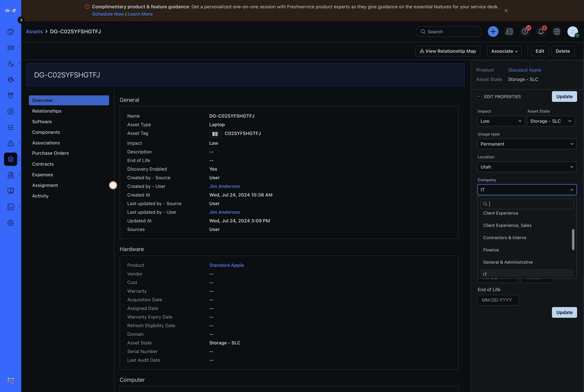Open the help question mark icon
This screenshot has height=392, width=584.
coord(525,32)
